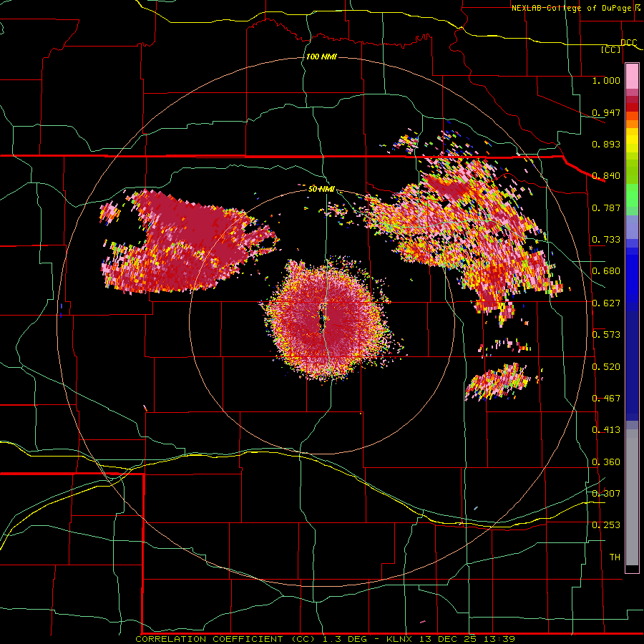644x644 pixels.
Task: Click the 0.520 value on the color scale
Action: pos(606,367)
